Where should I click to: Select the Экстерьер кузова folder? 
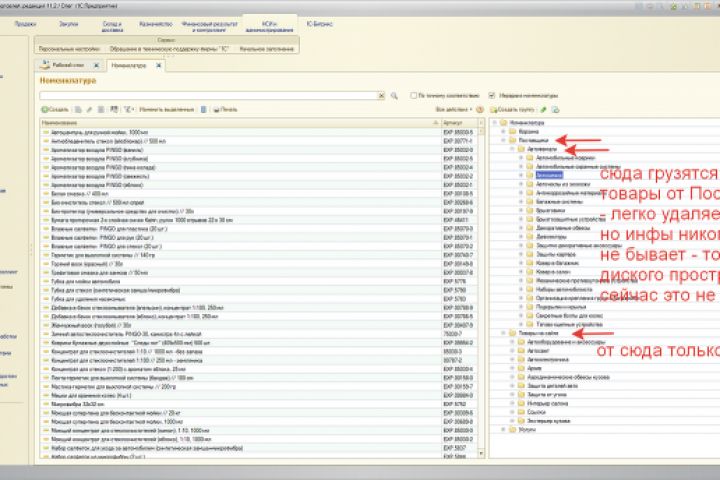click(548, 421)
